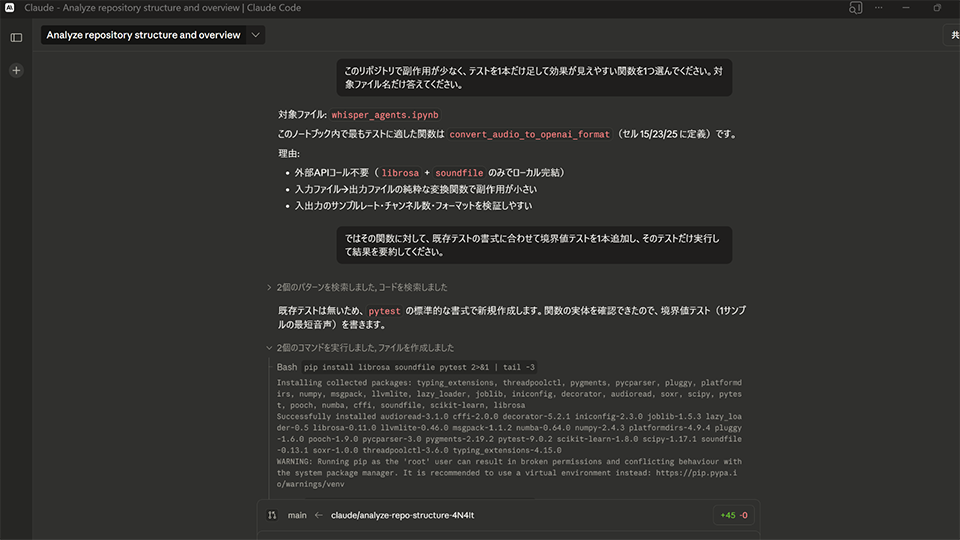Click the left arrow between branch names

pyautogui.click(x=318, y=516)
